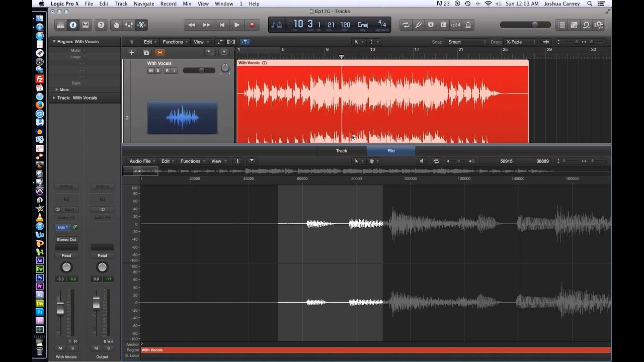This screenshot has height=362, width=644.
Task: Open the Apple Loops browser button
Action: [x=586, y=25]
